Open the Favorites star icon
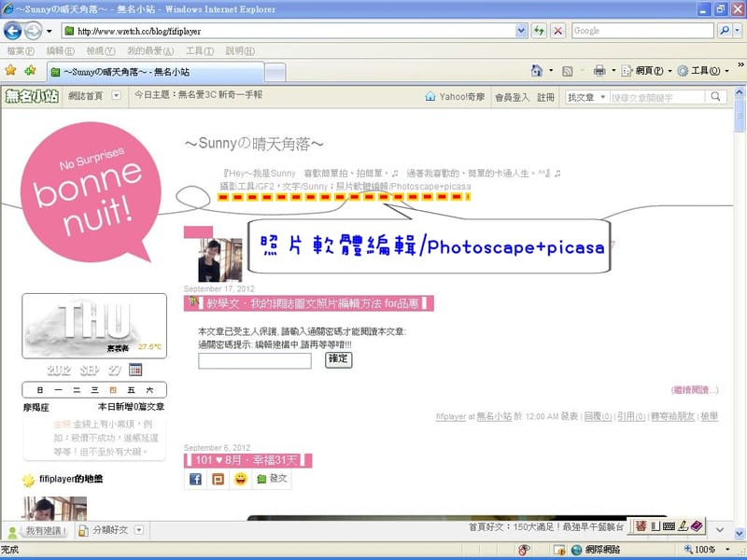This screenshot has height=560, width=747. pos(10,70)
